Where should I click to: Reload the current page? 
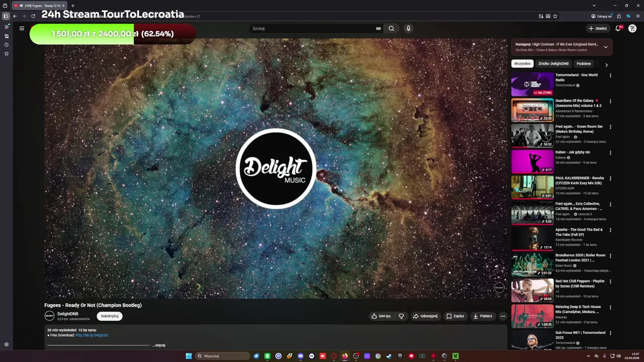click(x=33, y=16)
